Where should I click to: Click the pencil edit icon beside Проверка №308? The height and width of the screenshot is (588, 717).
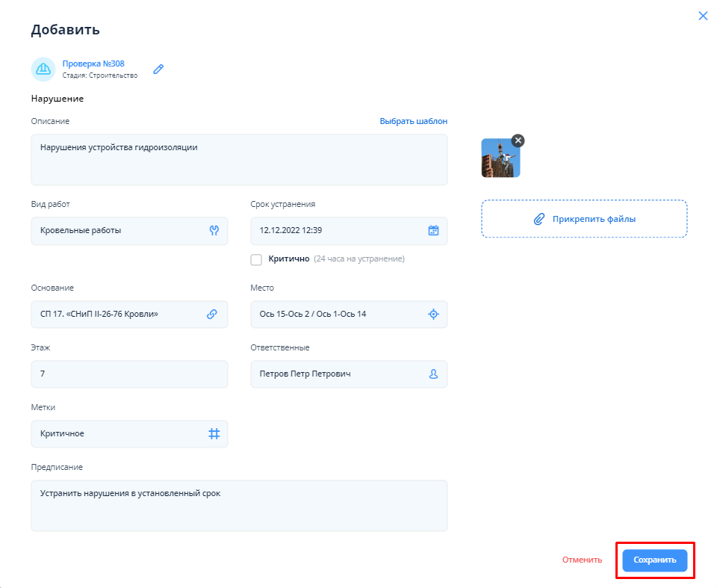tap(158, 69)
